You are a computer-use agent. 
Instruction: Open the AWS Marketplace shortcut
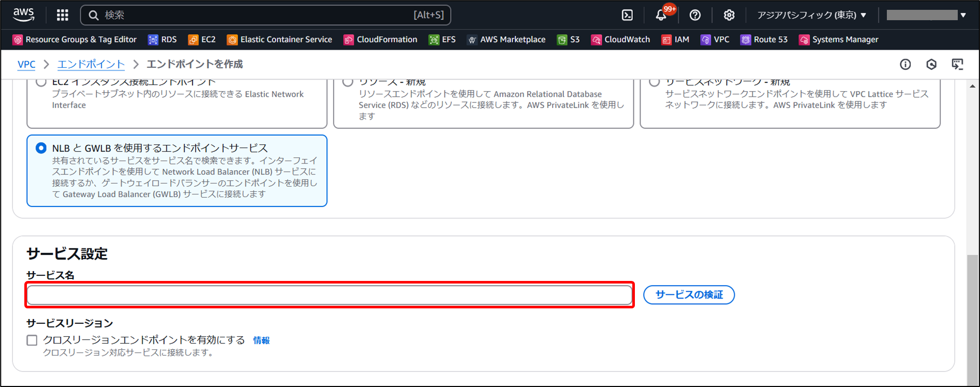pos(506,39)
